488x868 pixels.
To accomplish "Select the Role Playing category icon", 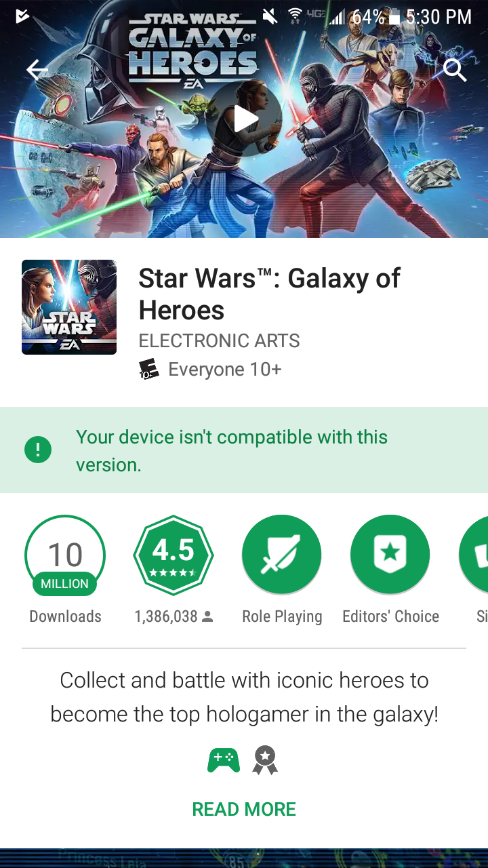I will (x=282, y=555).
